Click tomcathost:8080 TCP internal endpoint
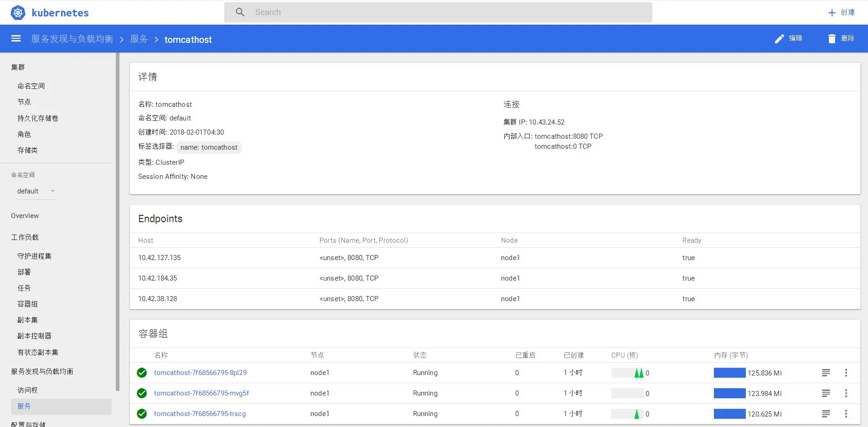Screen dimensions: 868x427 click(568, 136)
